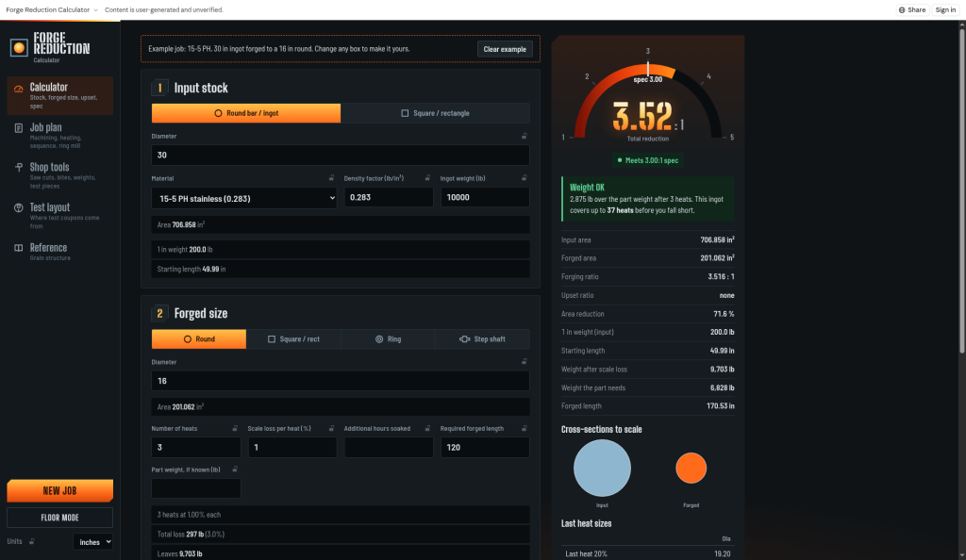
Task: Open the Test layout section
Action: point(59,215)
